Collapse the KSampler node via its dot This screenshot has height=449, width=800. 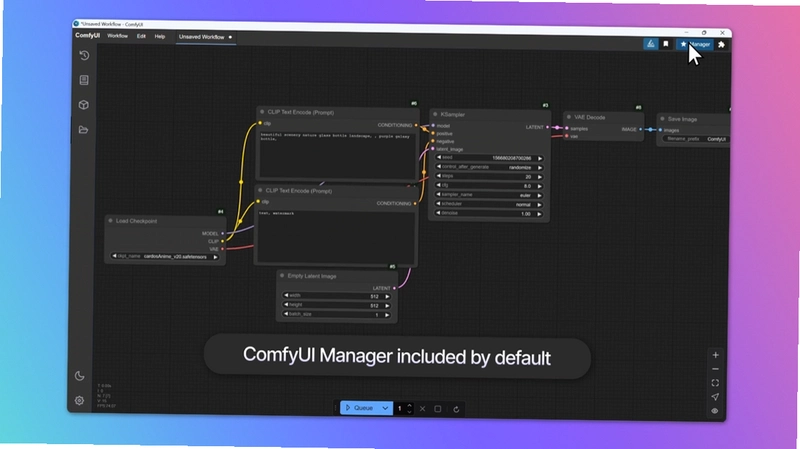click(435, 114)
